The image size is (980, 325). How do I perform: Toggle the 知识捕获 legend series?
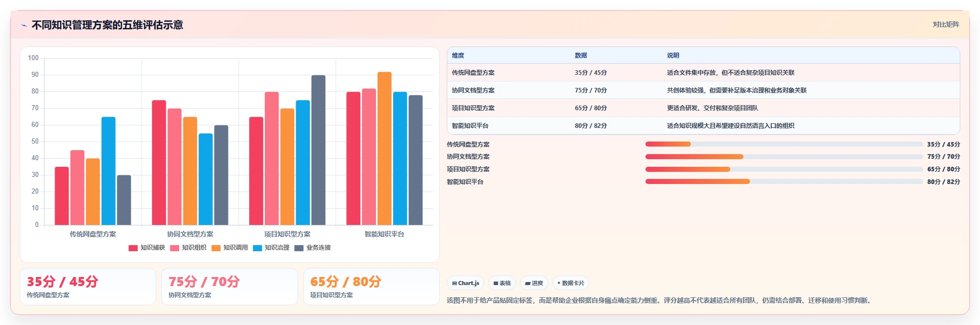147,248
